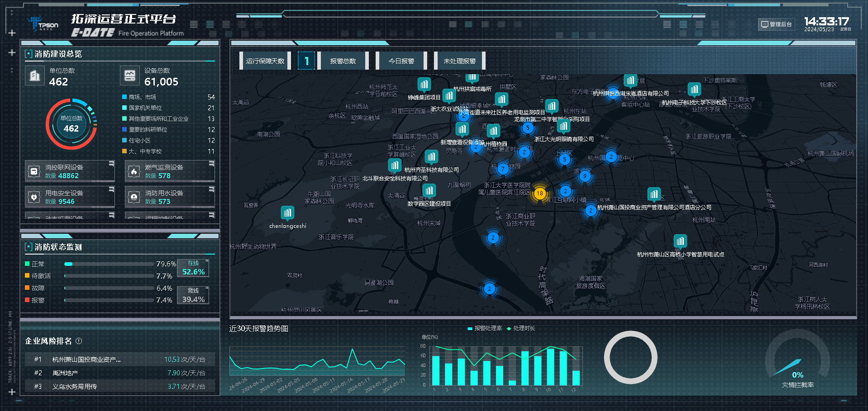Click the 数字园区建设项目 map marker

coord(429,191)
